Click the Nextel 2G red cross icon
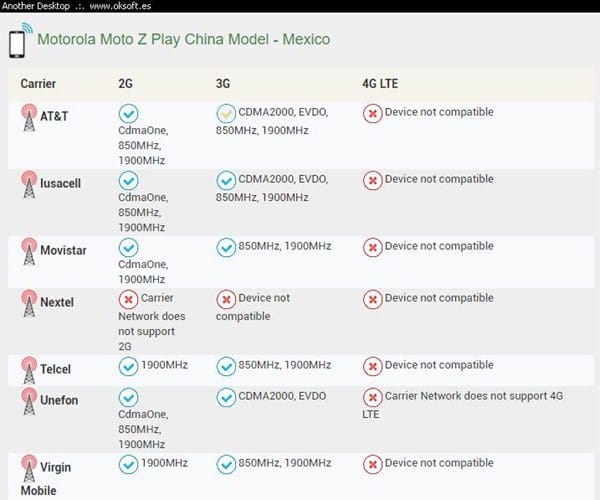Viewport: 600px width, 500px height. click(x=128, y=299)
